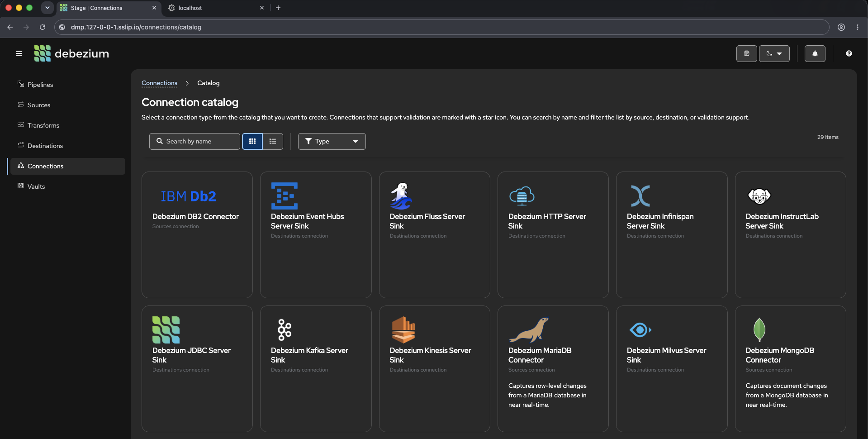Click the Debezium logo
868x439 pixels.
pos(71,53)
